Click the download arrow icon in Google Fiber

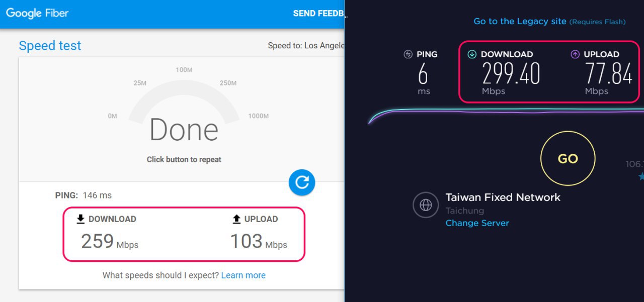tap(80, 219)
